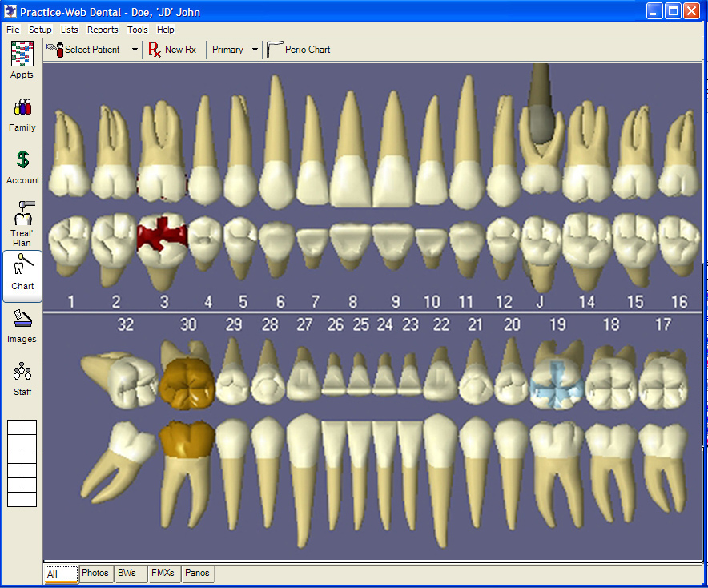This screenshot has height=588, width=708.
Task: Open the Lists menu
Action: [69, 30]
